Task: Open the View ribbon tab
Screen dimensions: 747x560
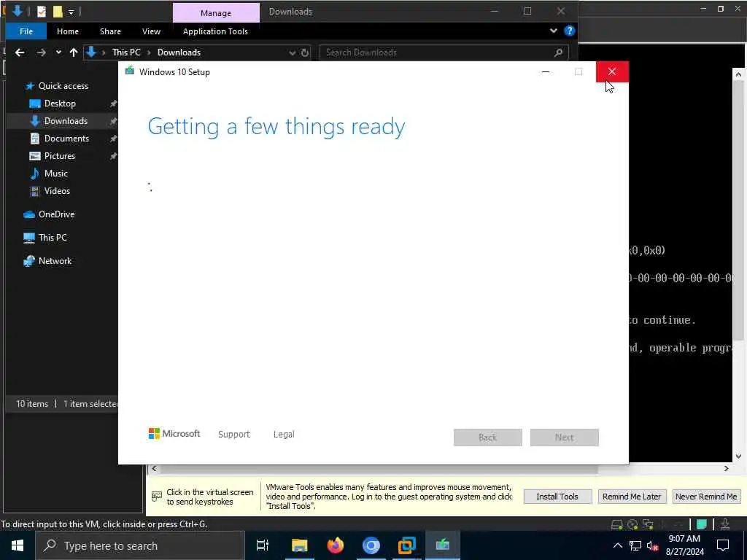Action: click(x=151, y=31)
